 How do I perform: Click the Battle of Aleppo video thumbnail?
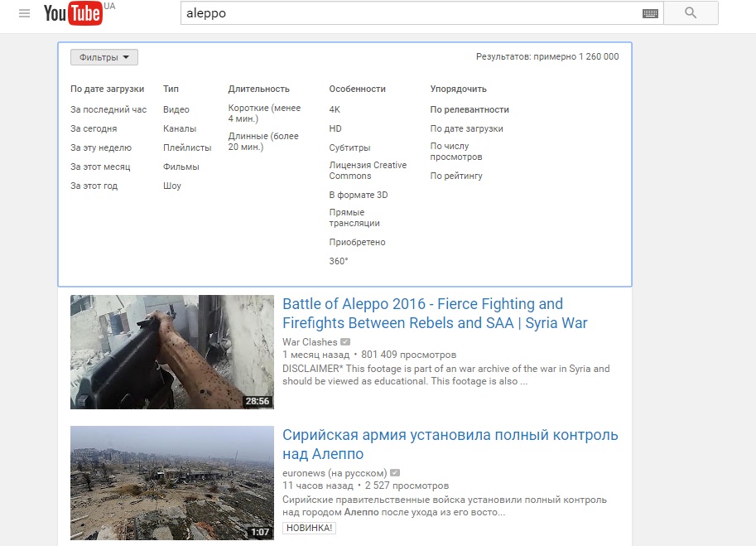click(x=171, y=352)
